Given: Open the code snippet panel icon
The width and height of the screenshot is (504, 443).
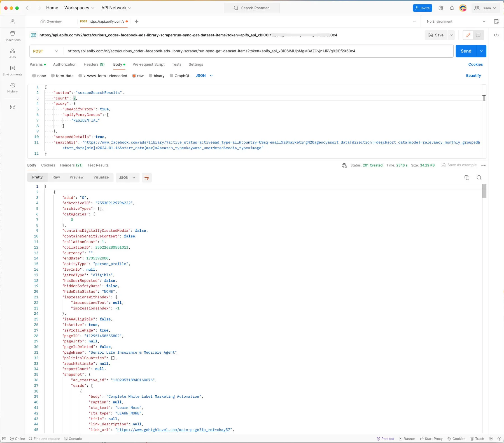Looking at the screenshot, I should [x=496, y=35].
